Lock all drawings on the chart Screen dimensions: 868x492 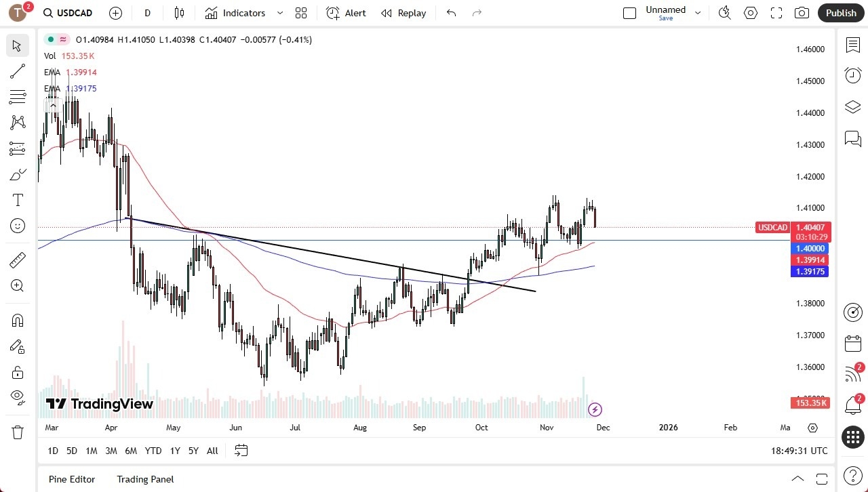point(17,372)
